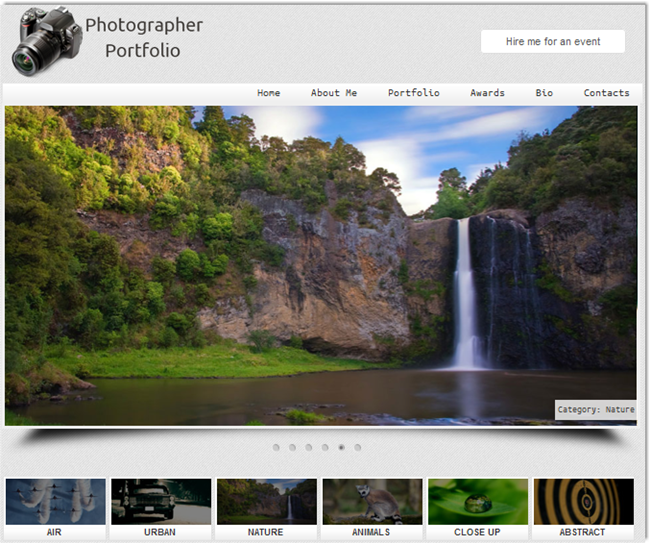650x543 pixels.
Task: Click the Category: Nature caption
Action: [596, 410]
